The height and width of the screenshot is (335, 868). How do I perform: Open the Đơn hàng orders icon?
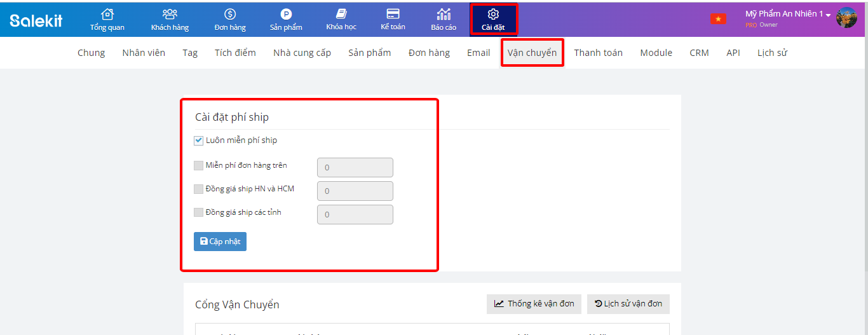[230, 15]
